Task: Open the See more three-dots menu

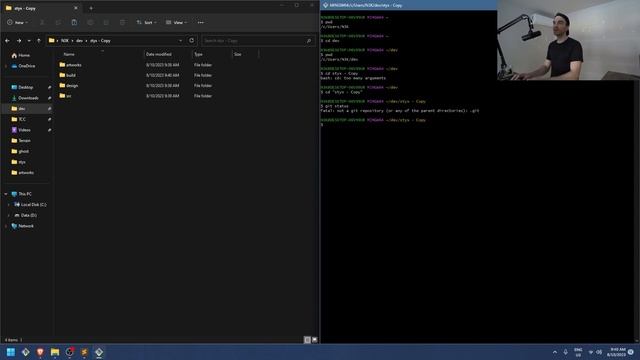Action: (x=200, y=22)
